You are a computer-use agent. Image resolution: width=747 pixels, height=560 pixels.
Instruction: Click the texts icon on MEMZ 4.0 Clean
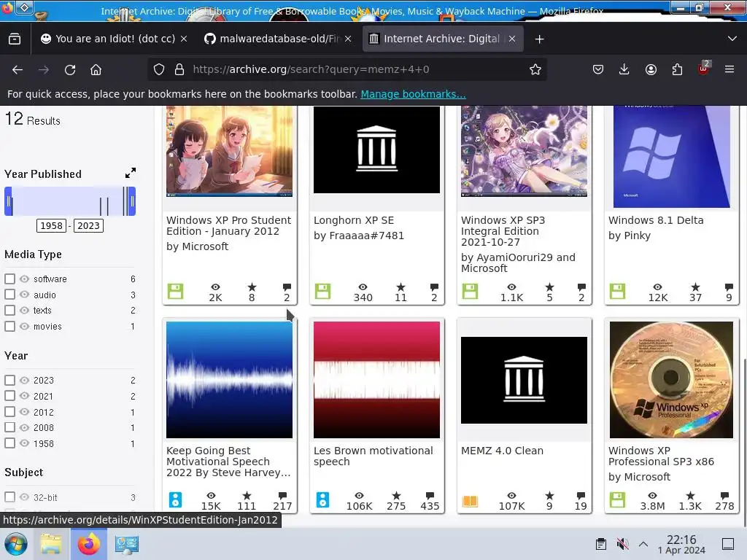tap(471, 500)
